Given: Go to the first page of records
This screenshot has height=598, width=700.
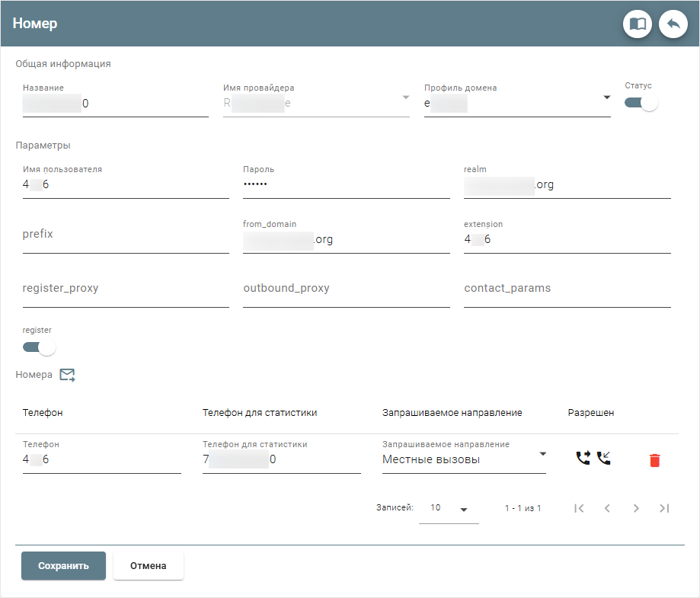Looking at the screenshot, I should 579,508.
